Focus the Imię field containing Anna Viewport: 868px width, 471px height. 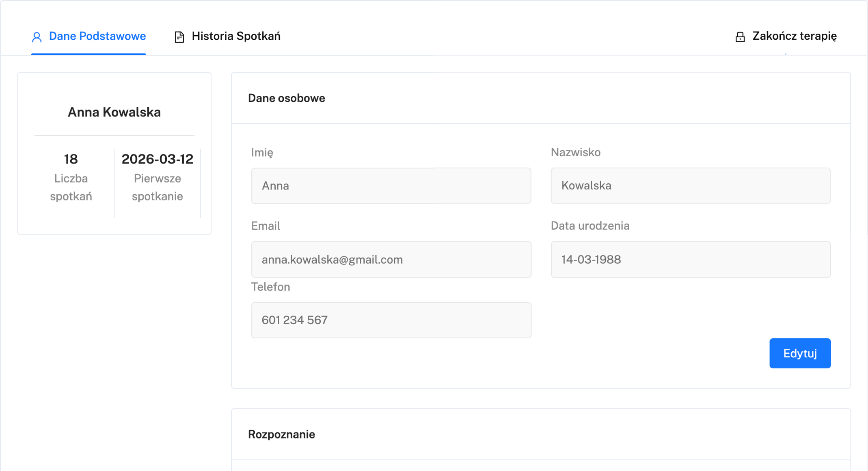click(x=391, y=186)
